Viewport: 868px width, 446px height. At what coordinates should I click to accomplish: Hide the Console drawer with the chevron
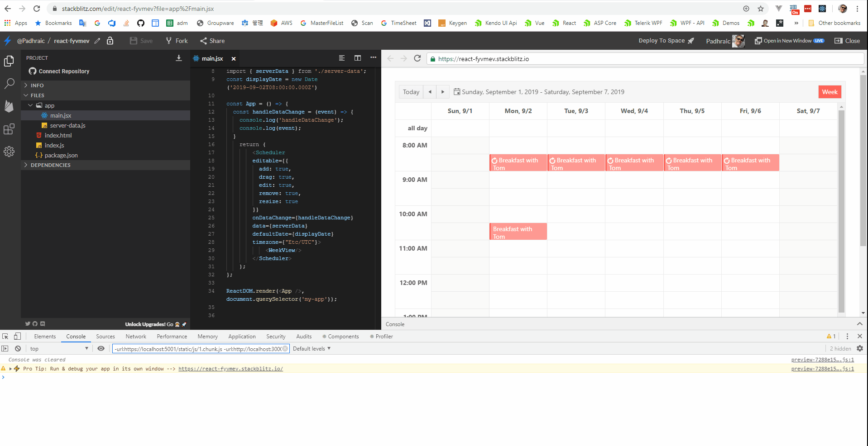[x=859, y=324]
